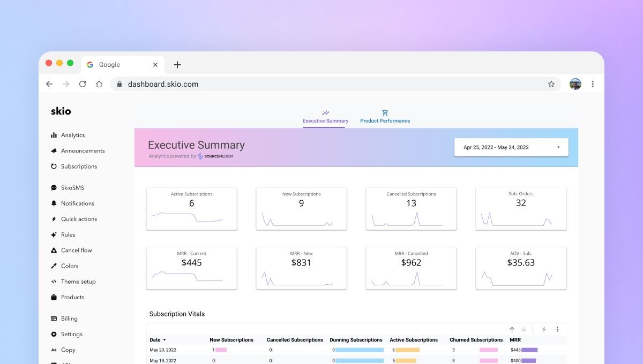Click the Executive Summary banner heading
Screen dimensions: 643x364
196,145
